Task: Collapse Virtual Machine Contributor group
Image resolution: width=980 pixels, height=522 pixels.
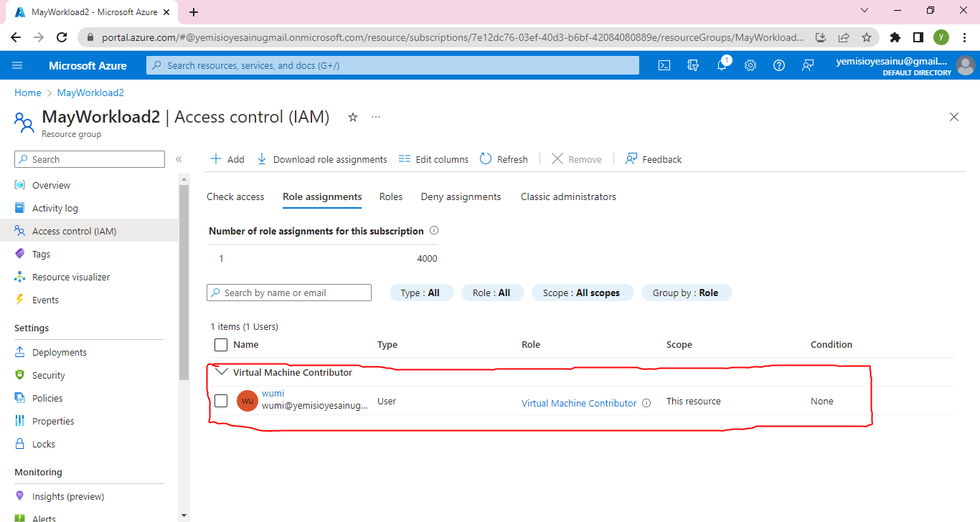Action: (x=221, y=372)
